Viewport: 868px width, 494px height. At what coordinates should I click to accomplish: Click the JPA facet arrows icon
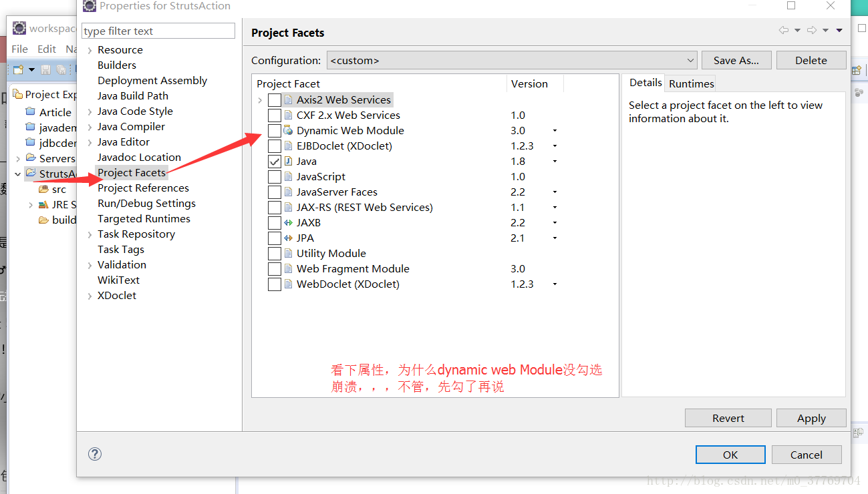[288, 238]
